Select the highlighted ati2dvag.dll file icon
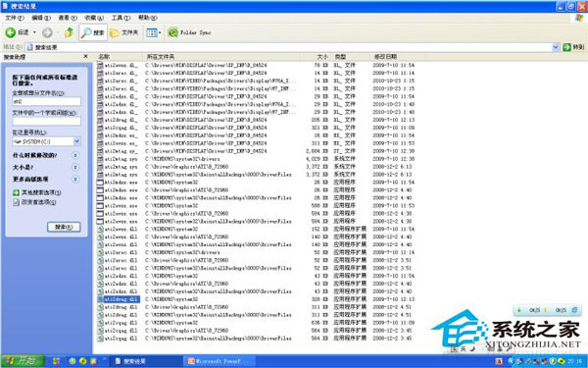 [x=101, y=299]
